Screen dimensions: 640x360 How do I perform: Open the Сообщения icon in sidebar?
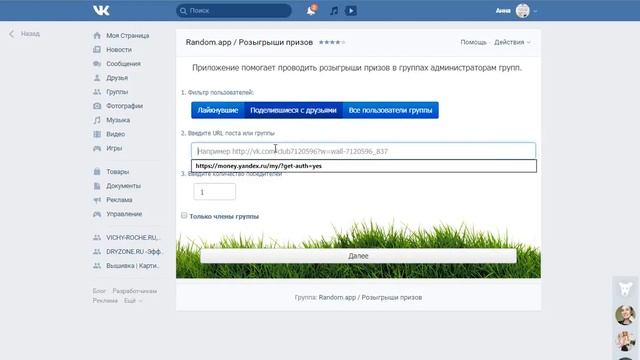[x=97, y=64]
